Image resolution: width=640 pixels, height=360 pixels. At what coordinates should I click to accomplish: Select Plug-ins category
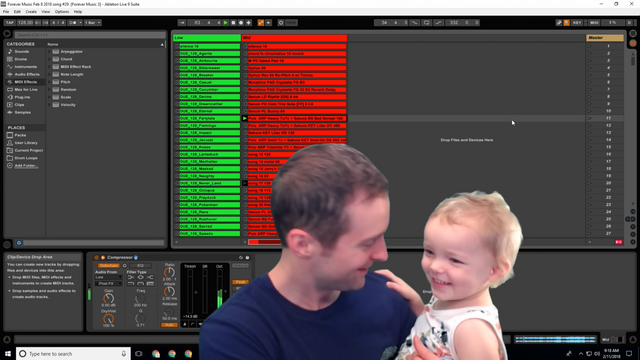22,97
